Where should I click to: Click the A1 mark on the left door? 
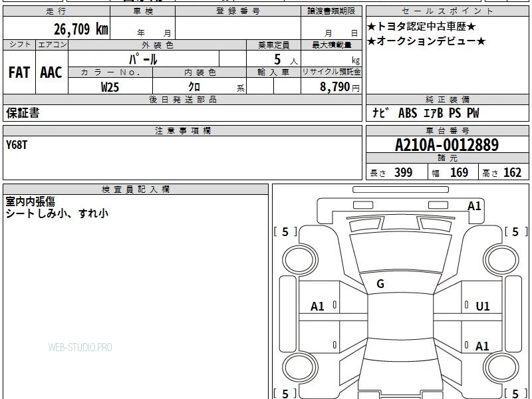pyautogui.click(x=317, y=307)
